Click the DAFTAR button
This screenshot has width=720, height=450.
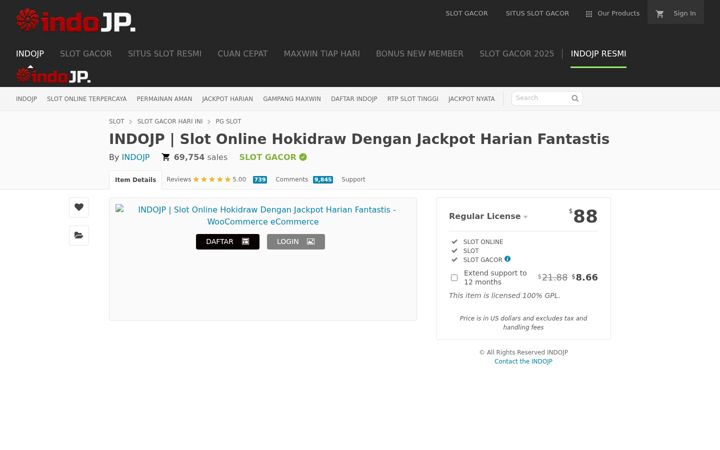click(x=228, y=242)
